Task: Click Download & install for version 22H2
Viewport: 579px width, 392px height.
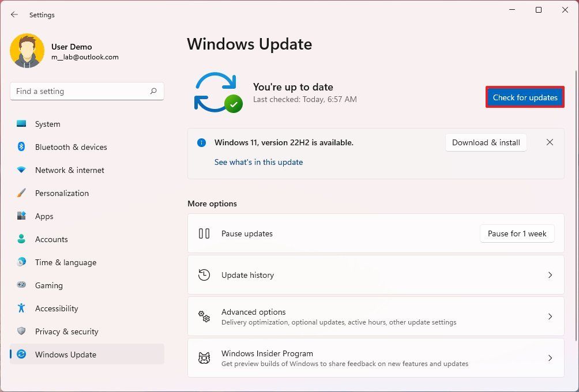Action: click(486, 142)
